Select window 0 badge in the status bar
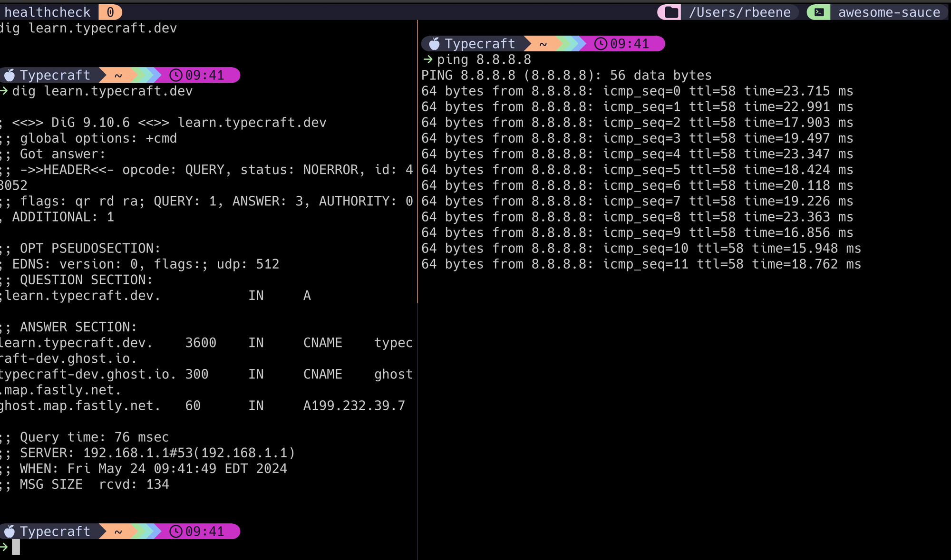The height and width of the screenshot is (560, 951). coord(110,12)
